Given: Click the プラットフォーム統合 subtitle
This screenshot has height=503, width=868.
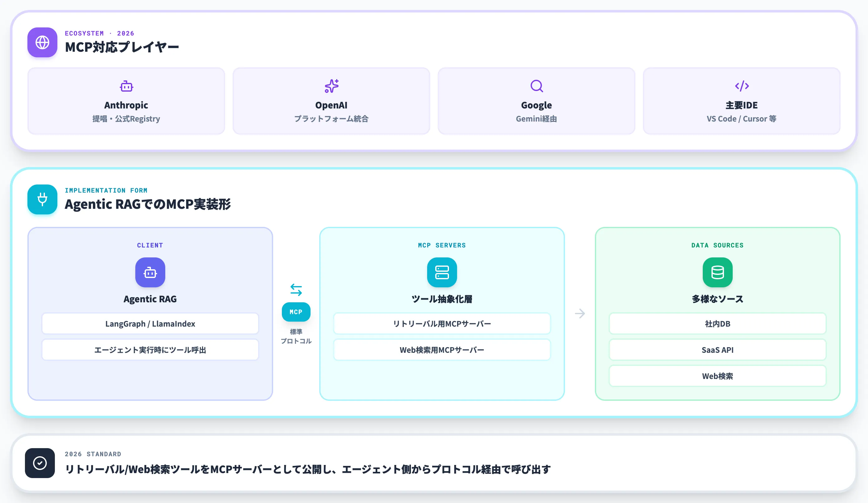Looking at the screenshot, I should click(x=331, y=119).
